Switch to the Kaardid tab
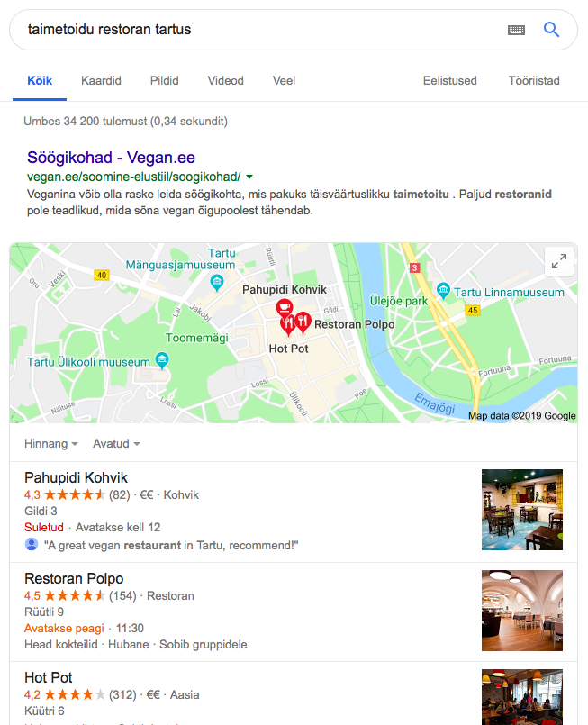 click(101, 80)
